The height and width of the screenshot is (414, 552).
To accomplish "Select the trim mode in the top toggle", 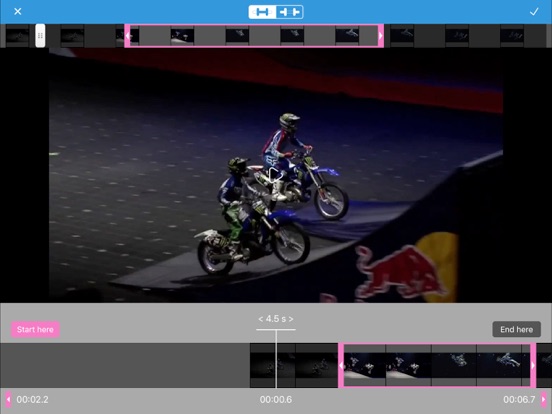I will (x=262, y=12).
